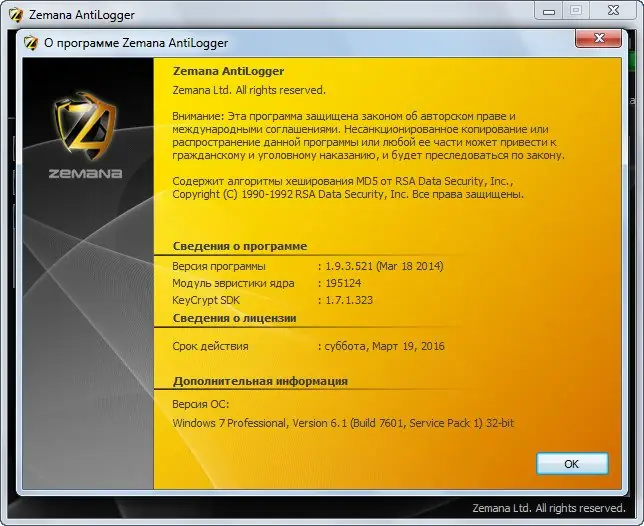
Task: Click the 'Модуль эвристики ядра' label
Action: coord(233,283)
